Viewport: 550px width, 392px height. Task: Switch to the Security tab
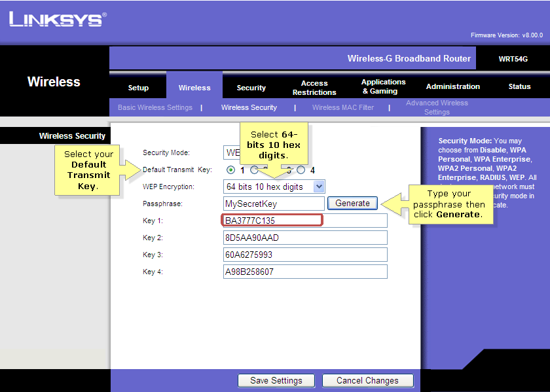(251, 88)
